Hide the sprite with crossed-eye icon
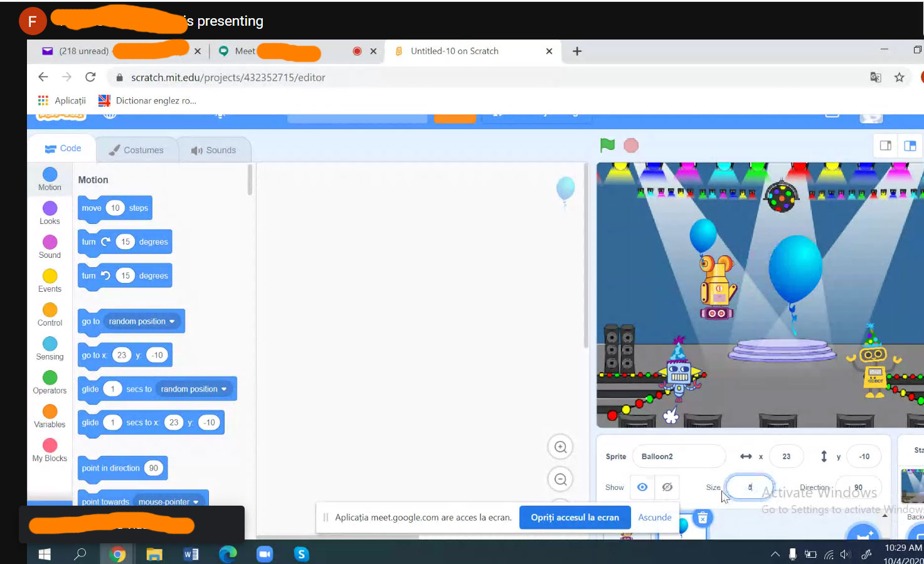The height and width of the screenshot is (564, 924). [667, 487]
